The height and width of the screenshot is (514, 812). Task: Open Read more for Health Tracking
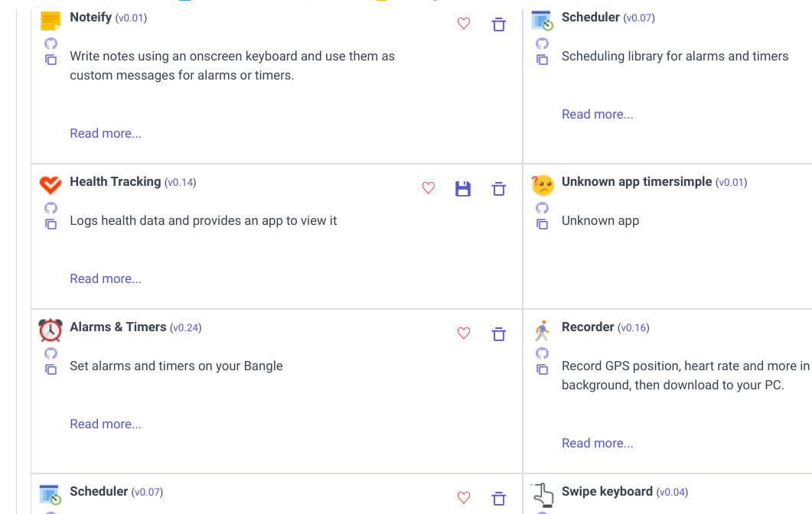click(106, 279)
